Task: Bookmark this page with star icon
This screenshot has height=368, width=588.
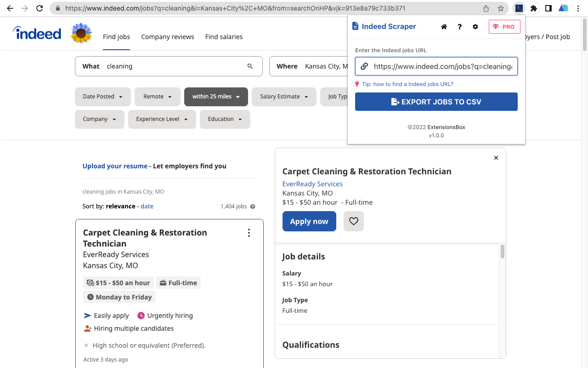Action: tap(501, 8)
